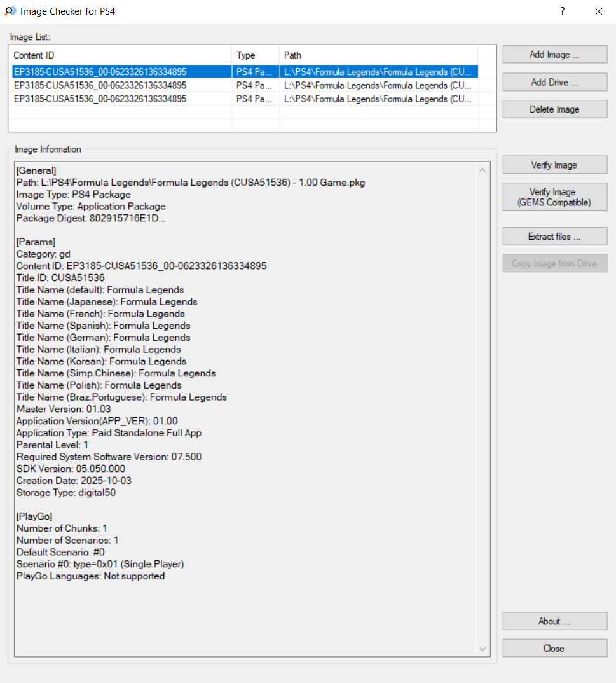Start verification with the plain Verify Image button
This screenshot has height=683, width=616.
click(554, 165)
